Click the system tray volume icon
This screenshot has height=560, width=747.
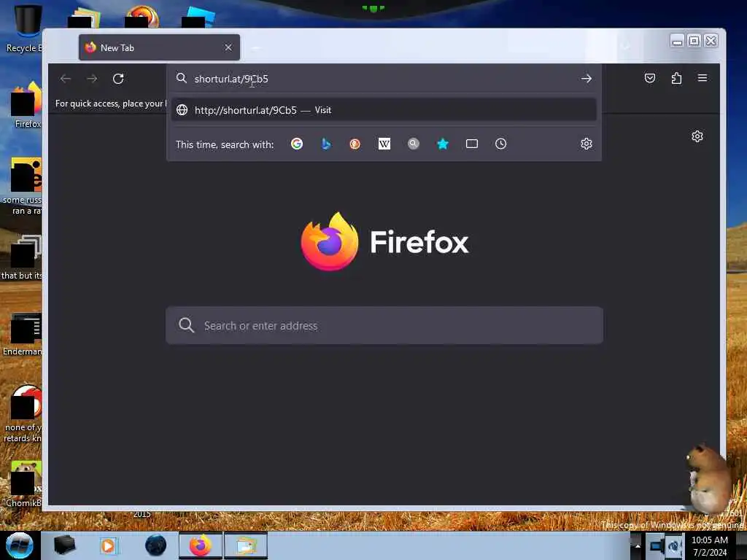pyautogui.click(x=675, y=545)
